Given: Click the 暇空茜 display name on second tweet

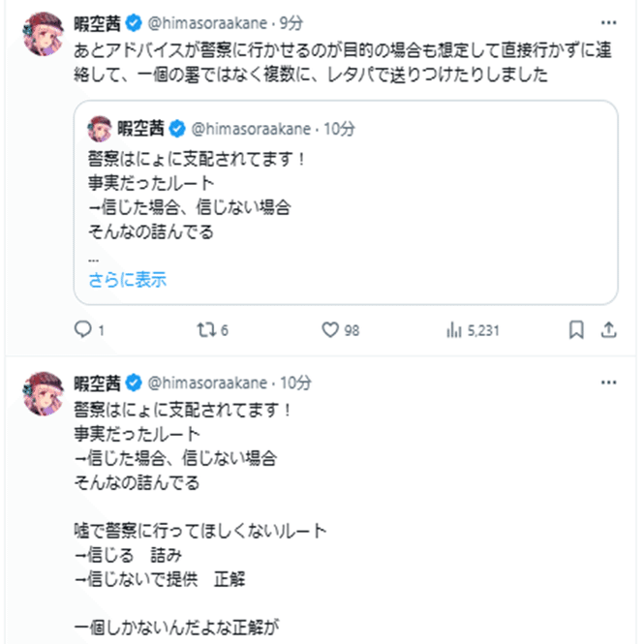Looking at the screenshot, I should pos(96,381).
